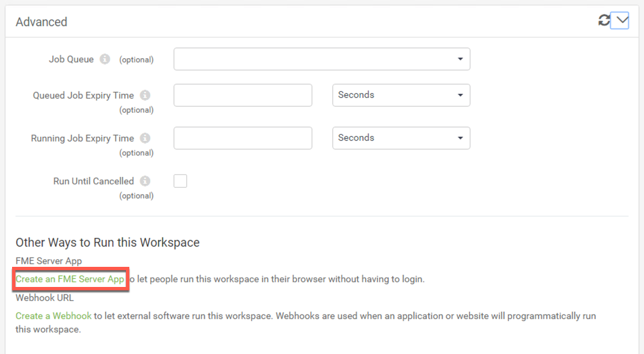Screen dimensions: 644x354
Task: Open Running Job Expiry Seconds unit dropdown
Action: point(401,138)
